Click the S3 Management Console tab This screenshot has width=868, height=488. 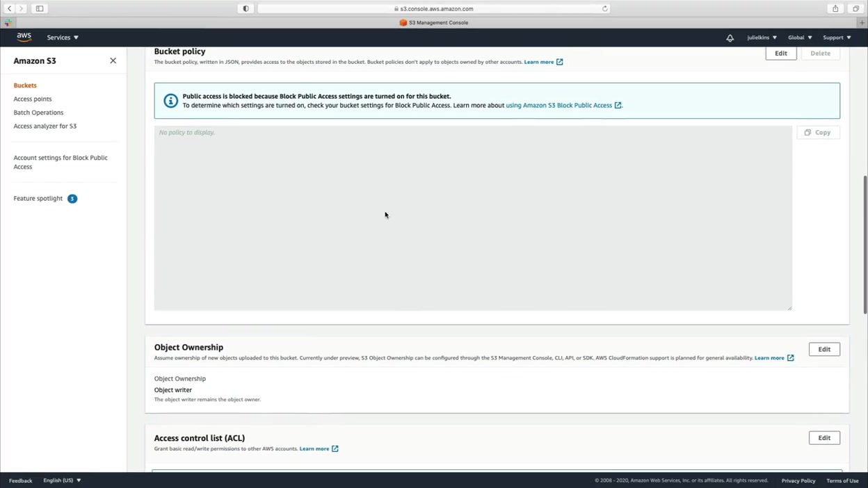(x=434, y=22)
